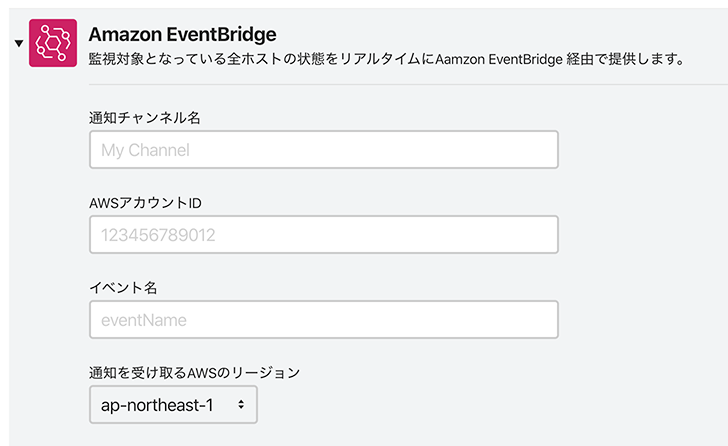
Task: Select the Amazon EventBridge heading text
Action: (x=182, y=34)
